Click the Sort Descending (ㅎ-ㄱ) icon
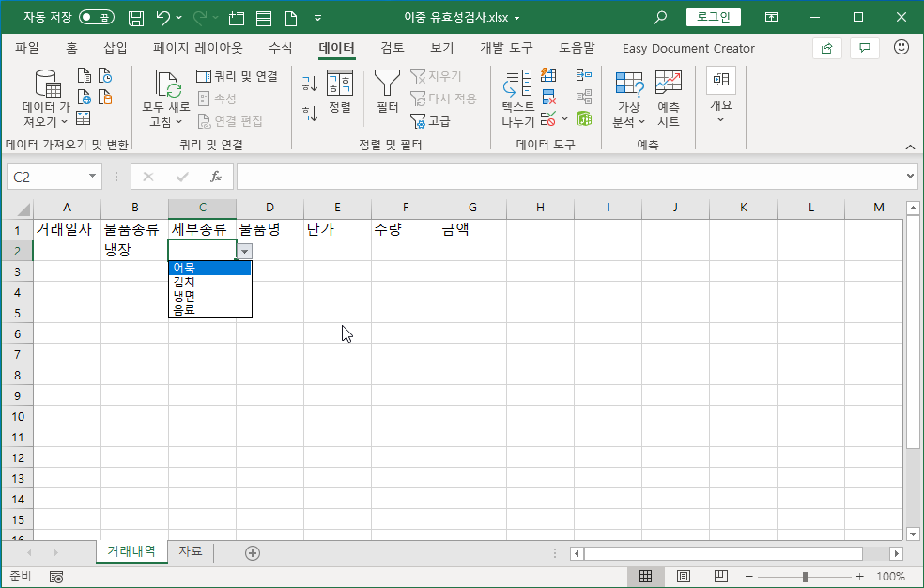The height and width of the screenshot is (588, 924). point(309,113)
